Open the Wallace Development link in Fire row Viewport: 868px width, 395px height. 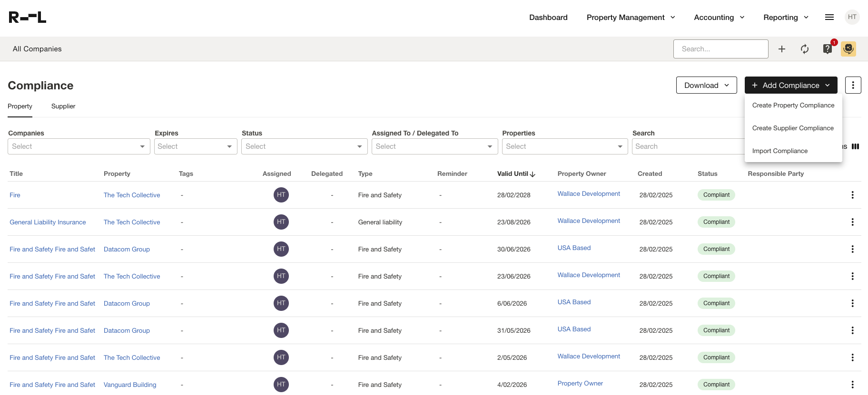click(588, 194)
